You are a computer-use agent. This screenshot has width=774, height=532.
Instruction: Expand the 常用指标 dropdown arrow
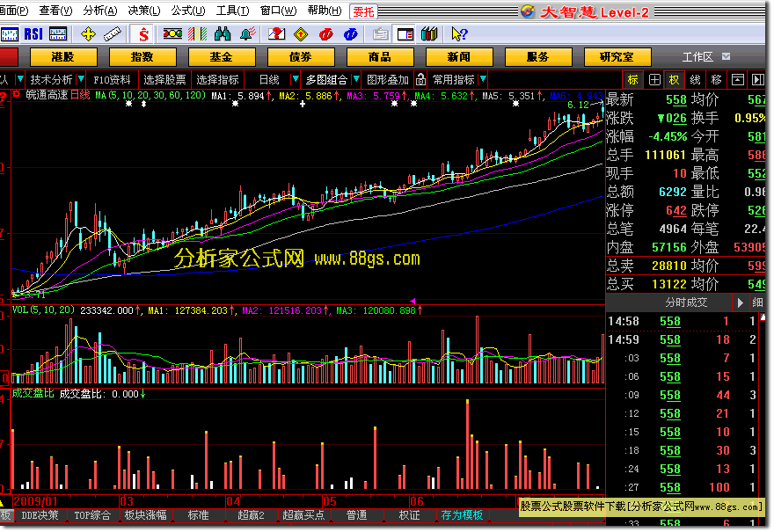(483, 79)
